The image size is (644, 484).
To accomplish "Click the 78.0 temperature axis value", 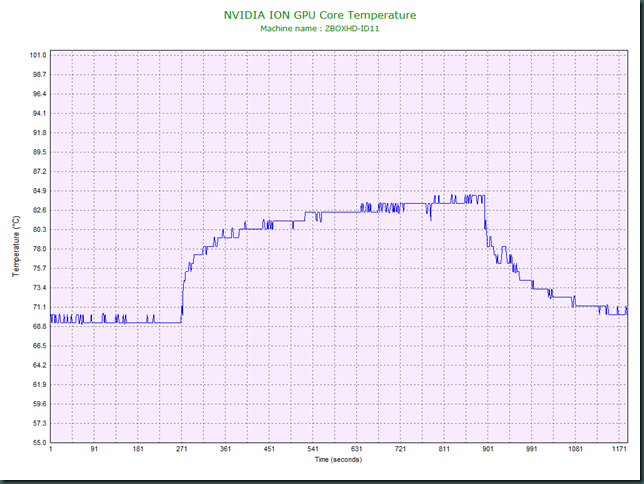I will coord(39,249).
